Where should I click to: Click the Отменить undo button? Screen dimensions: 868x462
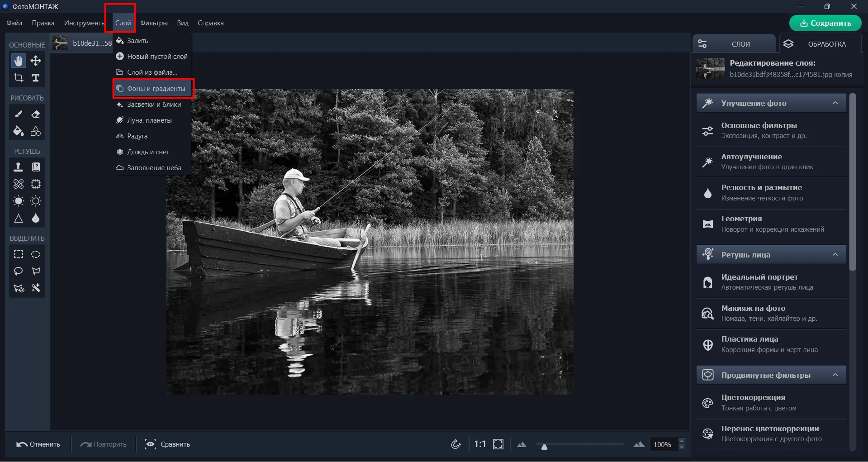pyautogui.click(x=38, y=444)
